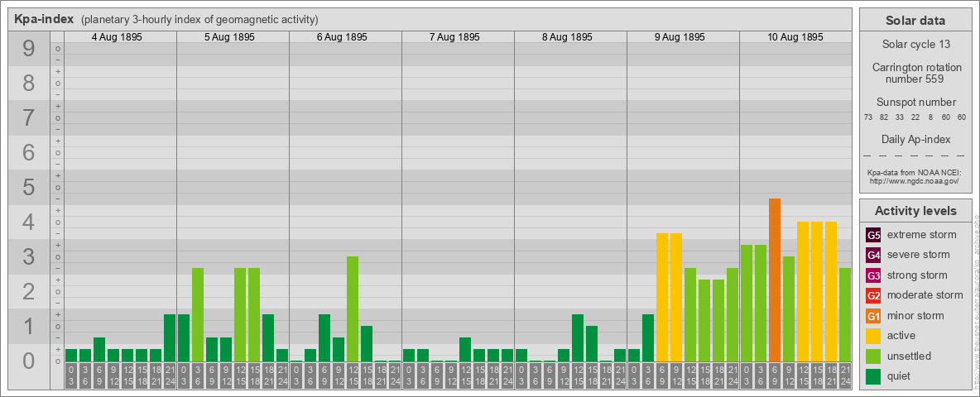Viewport: 980px width, 397px height.
Task: Click the 12-15 hour label under 7 Aug 1895
Action: (465, 376)
